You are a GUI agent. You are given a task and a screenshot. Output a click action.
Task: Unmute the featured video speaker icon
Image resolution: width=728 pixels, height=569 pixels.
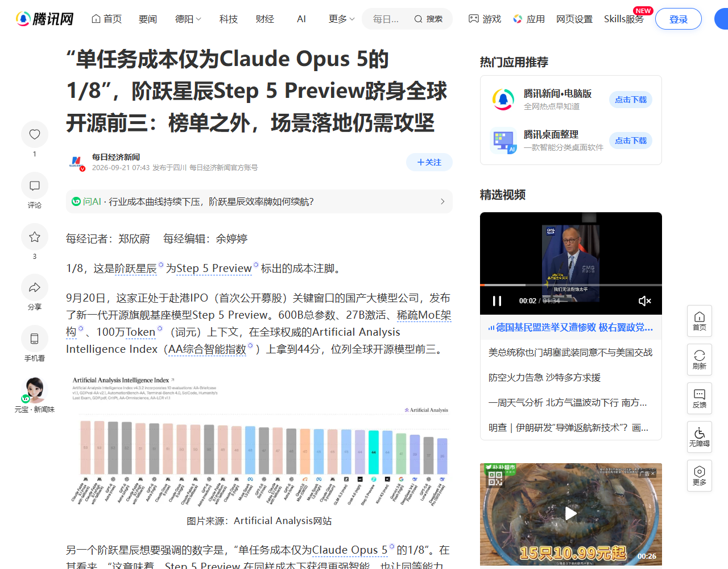click(x=644, y=300)
